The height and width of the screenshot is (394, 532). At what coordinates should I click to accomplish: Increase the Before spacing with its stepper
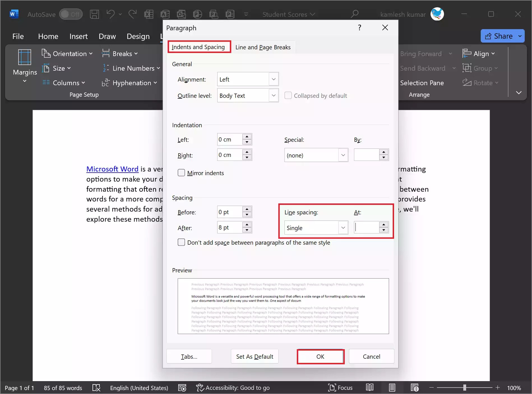(246, 210)
